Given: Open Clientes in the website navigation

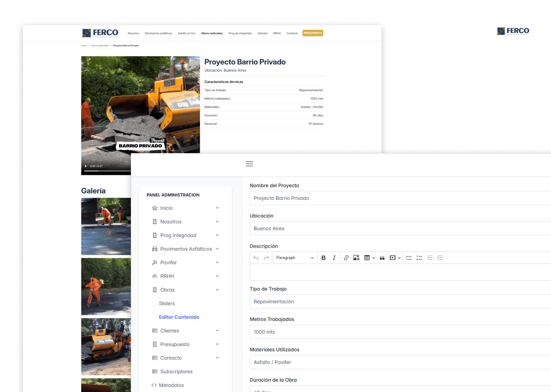Looking at the screenshot, I should click(x=262, y=33).
